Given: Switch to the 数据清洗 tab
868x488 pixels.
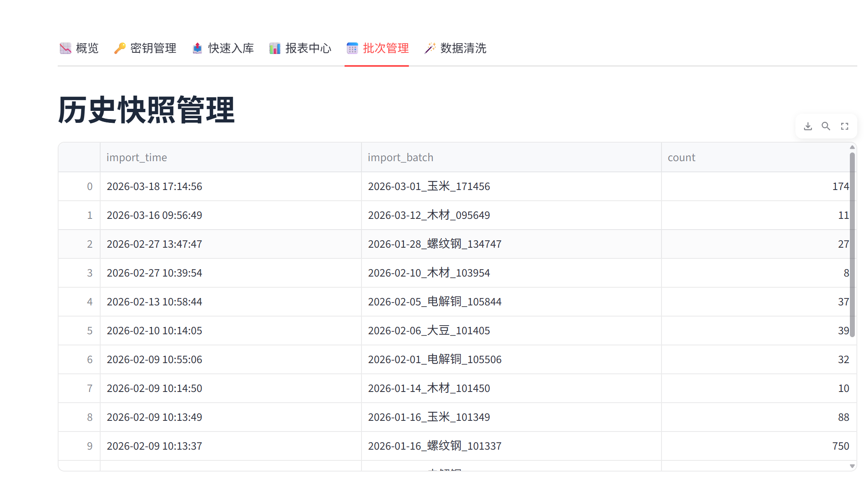Looking at the screenshot, I should point(455,48).
